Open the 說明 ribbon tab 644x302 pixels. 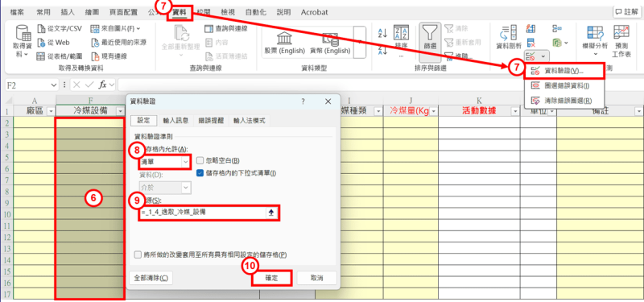point(283,12)
